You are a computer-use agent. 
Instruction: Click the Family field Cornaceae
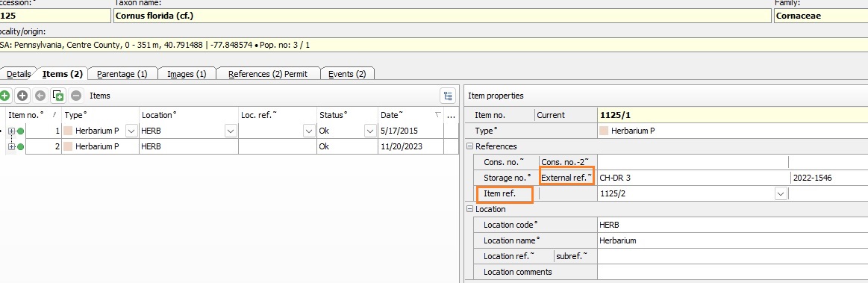point(820,16)
